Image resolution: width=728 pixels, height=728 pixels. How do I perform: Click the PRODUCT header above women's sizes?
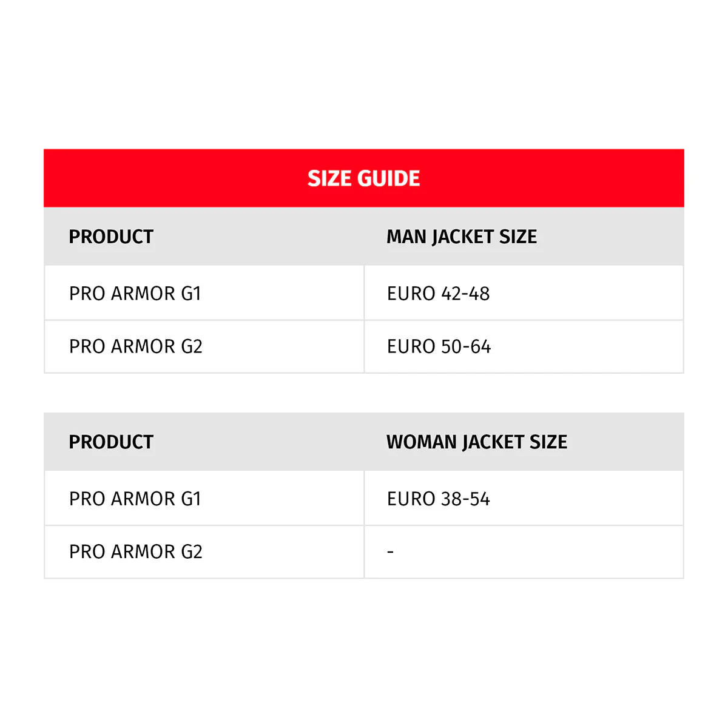[111, 442]
